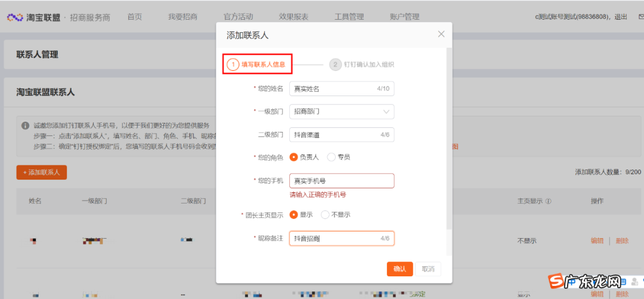644x299 pixels.
Task: Click the 一级部门 column header
Action: (x=94, y=201)
